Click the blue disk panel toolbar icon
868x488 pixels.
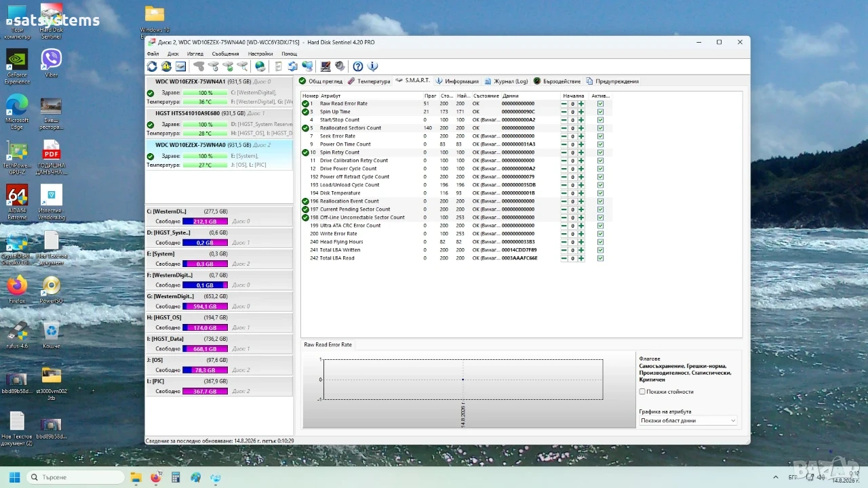pos(180,66)
